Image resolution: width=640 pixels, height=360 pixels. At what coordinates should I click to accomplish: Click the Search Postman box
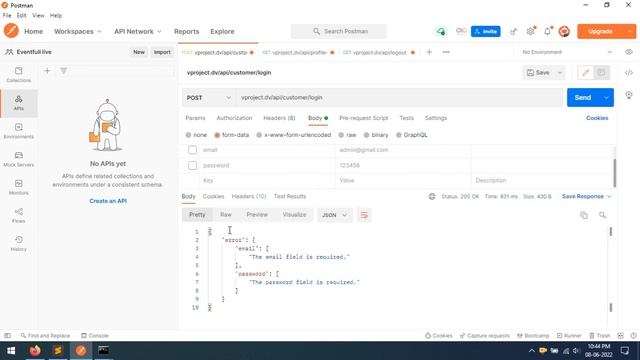339,31
